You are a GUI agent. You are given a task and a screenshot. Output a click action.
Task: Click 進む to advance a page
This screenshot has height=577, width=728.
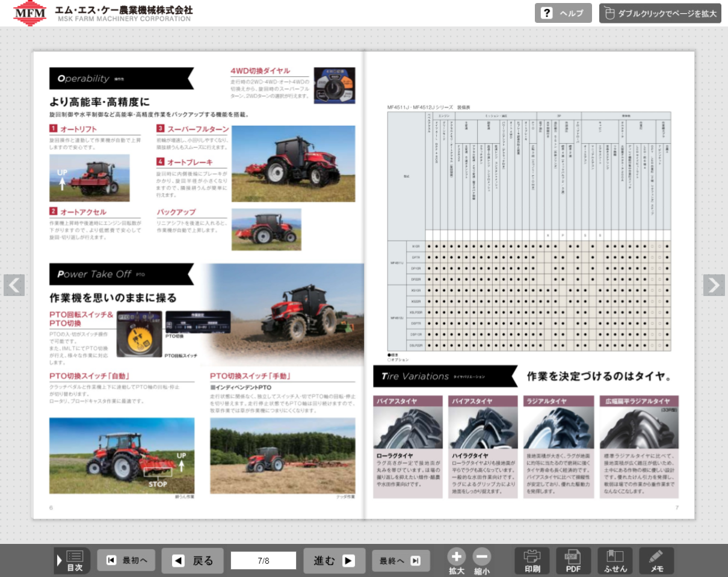335,561
